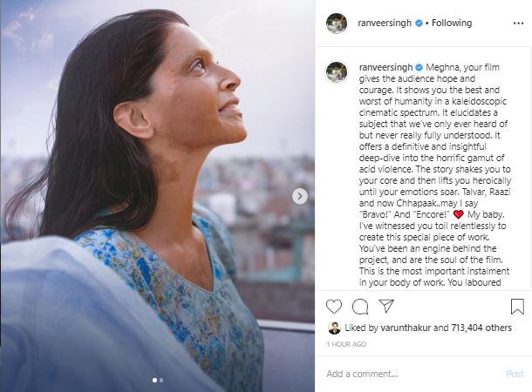
Task: Go to next photo with arrow
Action: [300, 196]
